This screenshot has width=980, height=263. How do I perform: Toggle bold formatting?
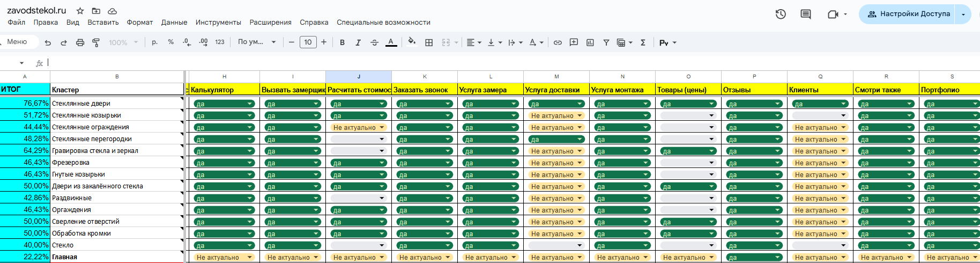pos(342,42)
